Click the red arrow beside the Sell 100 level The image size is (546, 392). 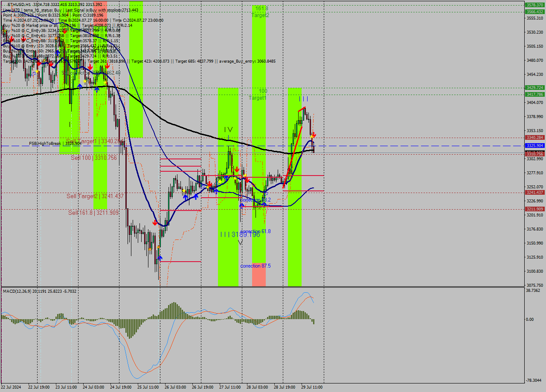pyautogui.click(x=237, y=169)
